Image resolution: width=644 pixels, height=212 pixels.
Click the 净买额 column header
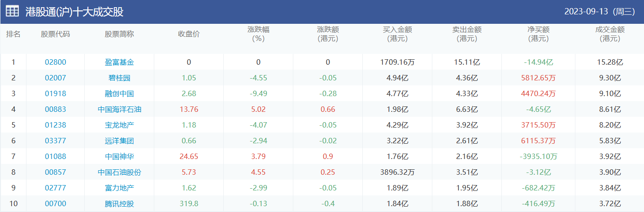tap(538, 34)
